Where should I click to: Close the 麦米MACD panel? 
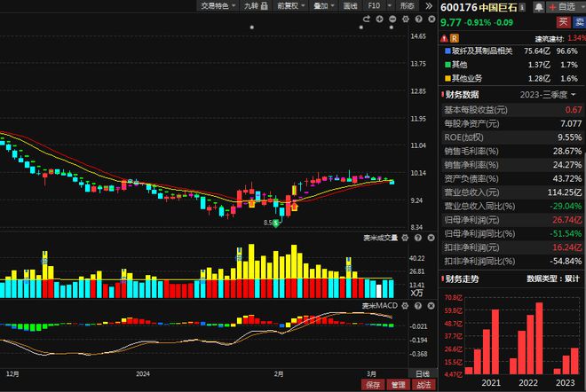[x=431, y=306]
